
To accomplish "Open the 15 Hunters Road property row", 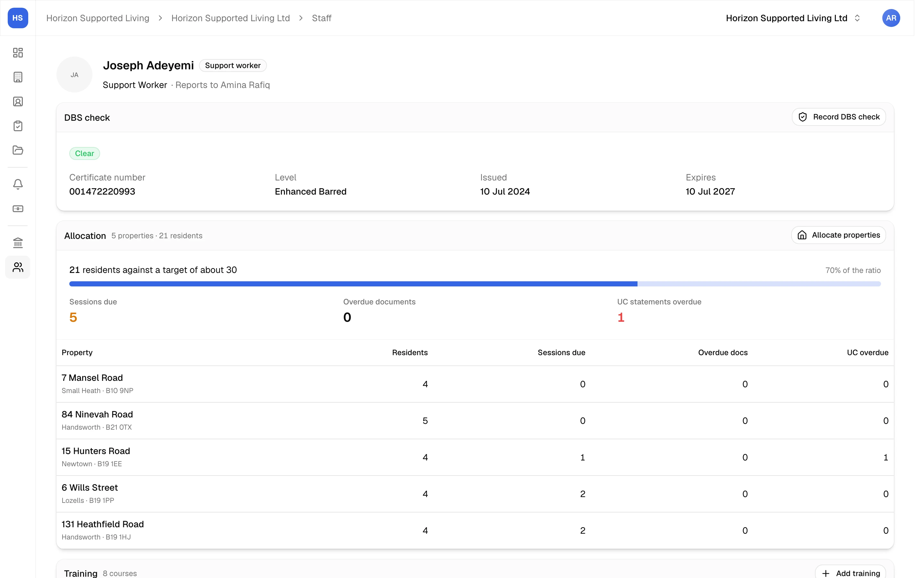I will [475, 458].
